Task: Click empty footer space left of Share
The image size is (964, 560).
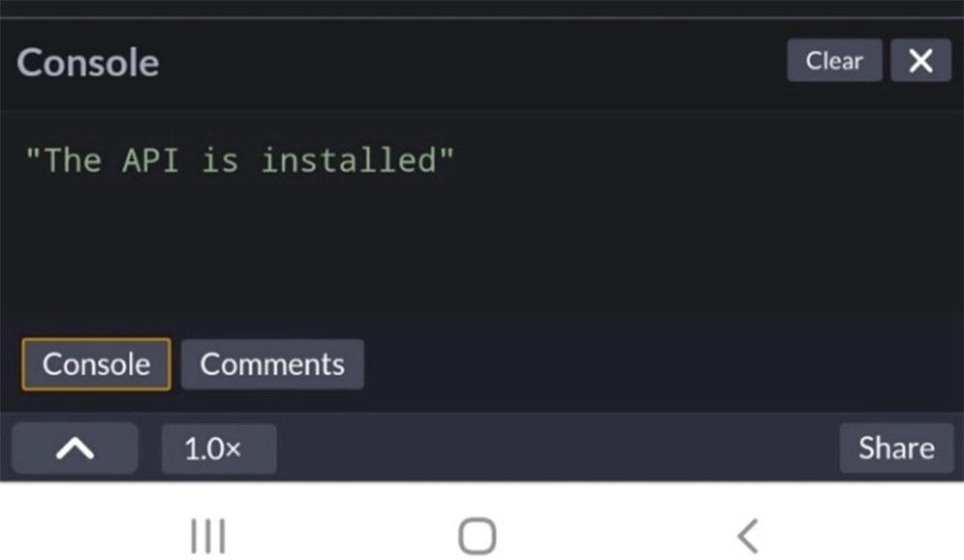Action: [559, 448]
